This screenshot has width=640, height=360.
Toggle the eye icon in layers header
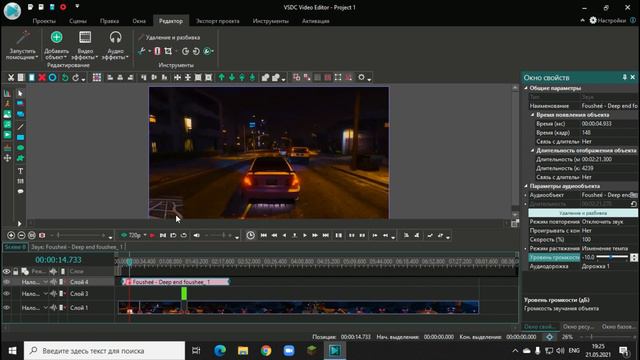click(7, 271)
